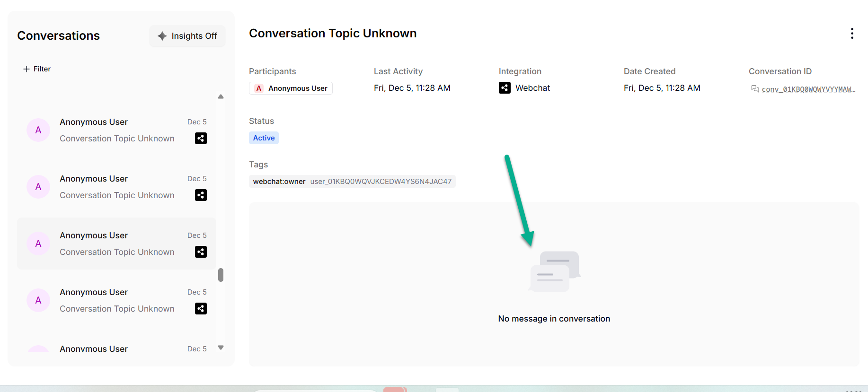Click the Anonymous User participant chip

coord(291,88)
